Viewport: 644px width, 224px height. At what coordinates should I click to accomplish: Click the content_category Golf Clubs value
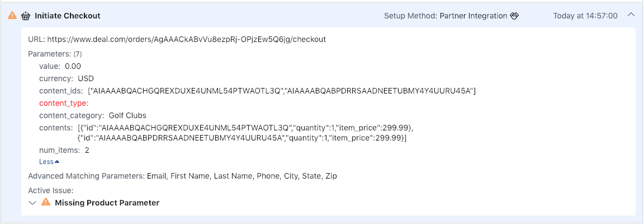127,115
